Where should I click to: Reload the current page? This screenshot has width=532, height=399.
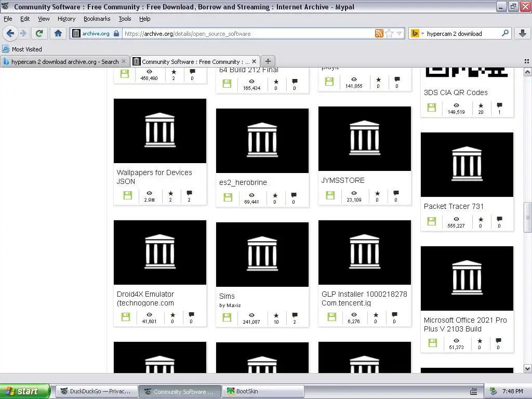coord(39,33)
